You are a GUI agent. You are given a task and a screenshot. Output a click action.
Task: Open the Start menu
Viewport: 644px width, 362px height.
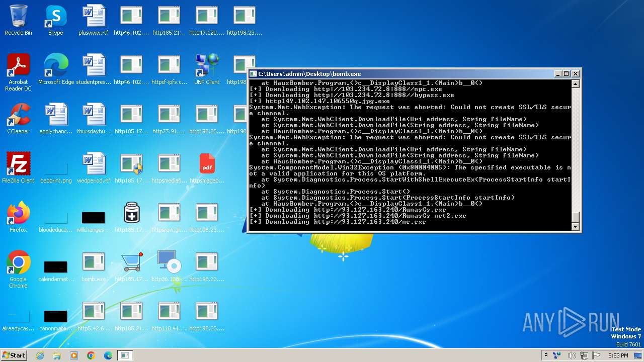(x=14, y=355)
